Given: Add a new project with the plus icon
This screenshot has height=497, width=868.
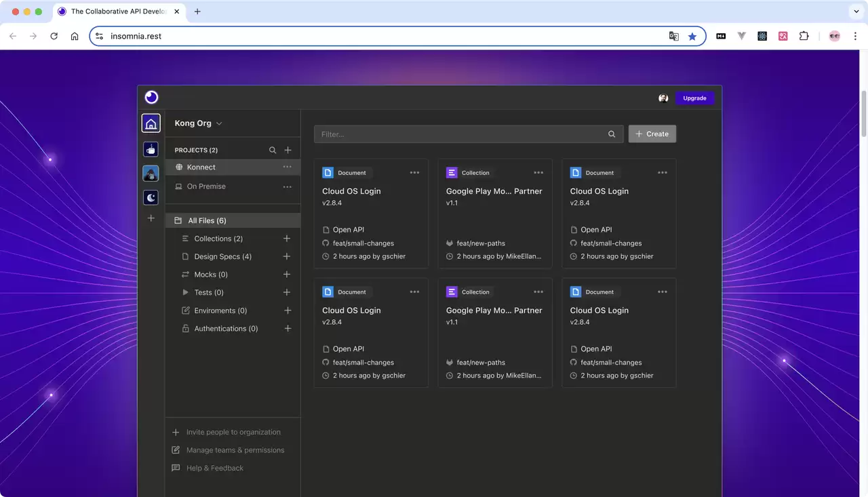Looking at the screenshot, I should click(x=288, y=150).
